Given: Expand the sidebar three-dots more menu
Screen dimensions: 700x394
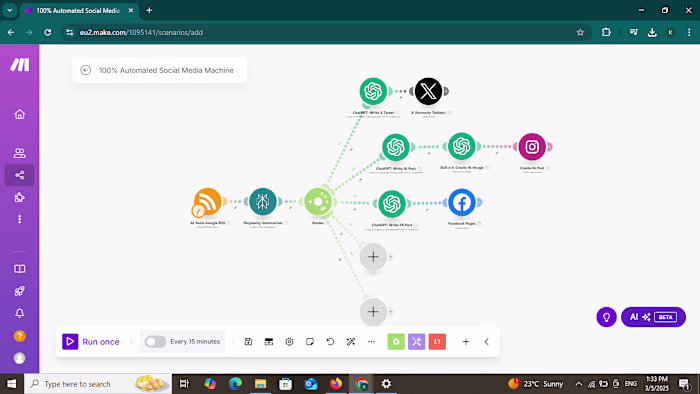Looking at the screenshot, I should pyautogui.click(x=20, y=219).
